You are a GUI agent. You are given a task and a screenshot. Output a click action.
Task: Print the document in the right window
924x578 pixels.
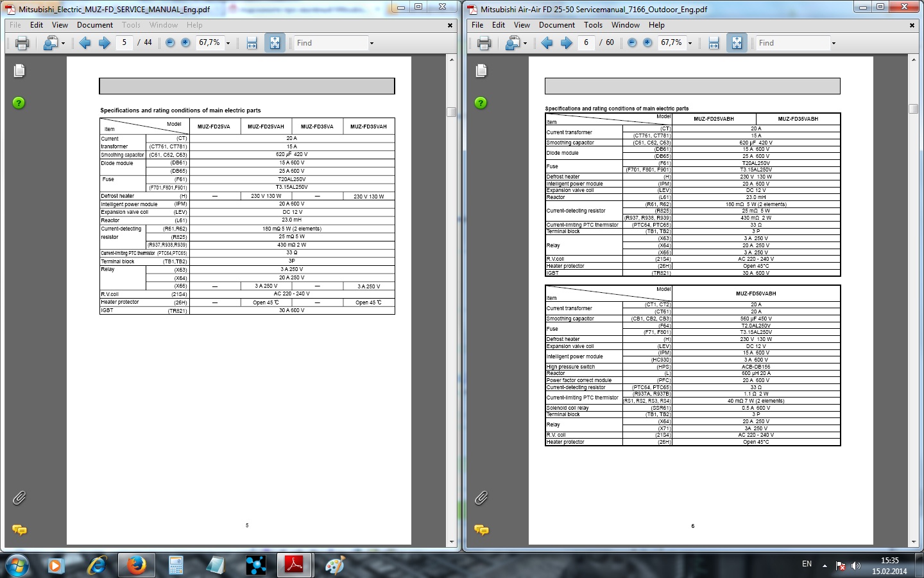tap(484, 43)
